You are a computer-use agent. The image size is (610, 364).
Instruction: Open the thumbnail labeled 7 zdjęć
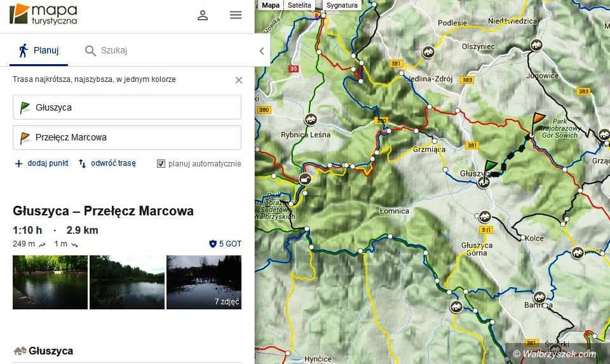pos(204,282)
